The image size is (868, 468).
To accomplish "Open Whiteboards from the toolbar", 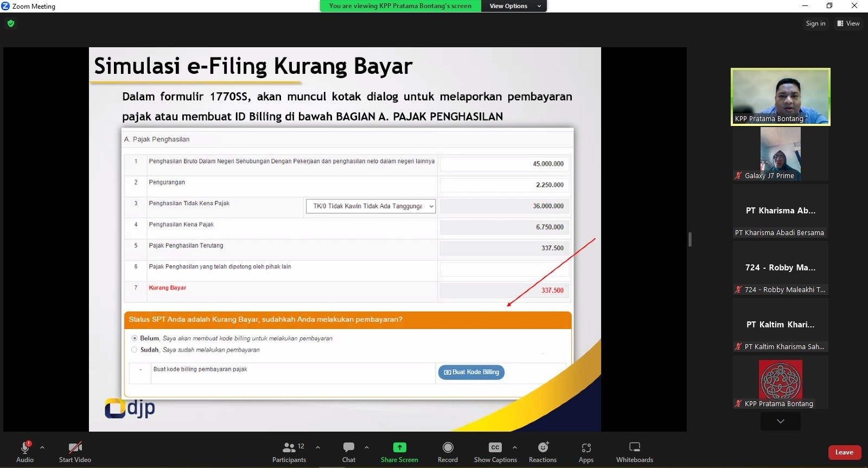I will coord(634,447).
